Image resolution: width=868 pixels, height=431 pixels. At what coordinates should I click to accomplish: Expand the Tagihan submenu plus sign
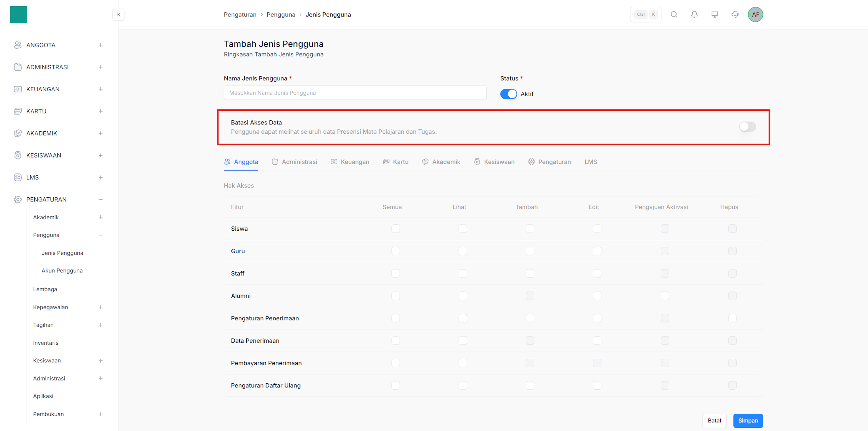pos(100,325)
